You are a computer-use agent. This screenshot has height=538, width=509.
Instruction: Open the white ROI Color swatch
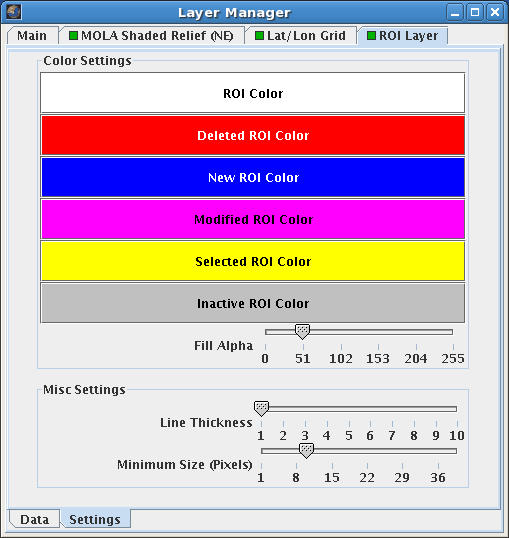coord(253,93)
